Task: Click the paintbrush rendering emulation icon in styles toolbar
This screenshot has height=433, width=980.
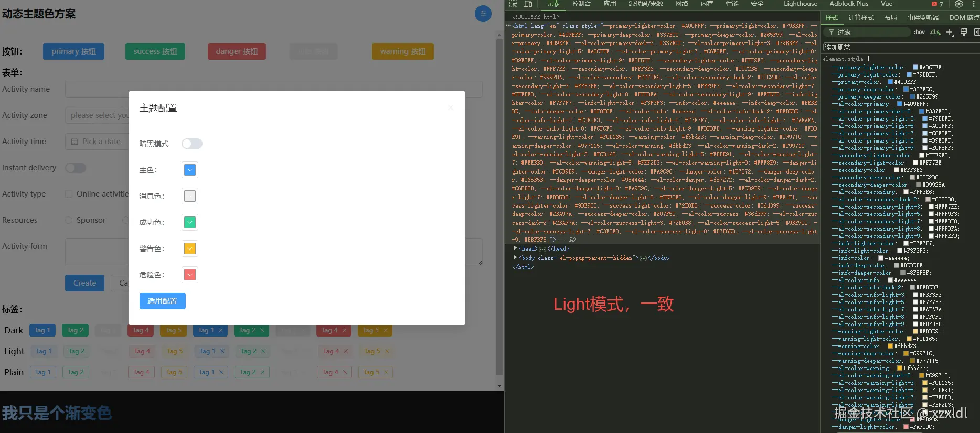Action: (x=964, y=33)
